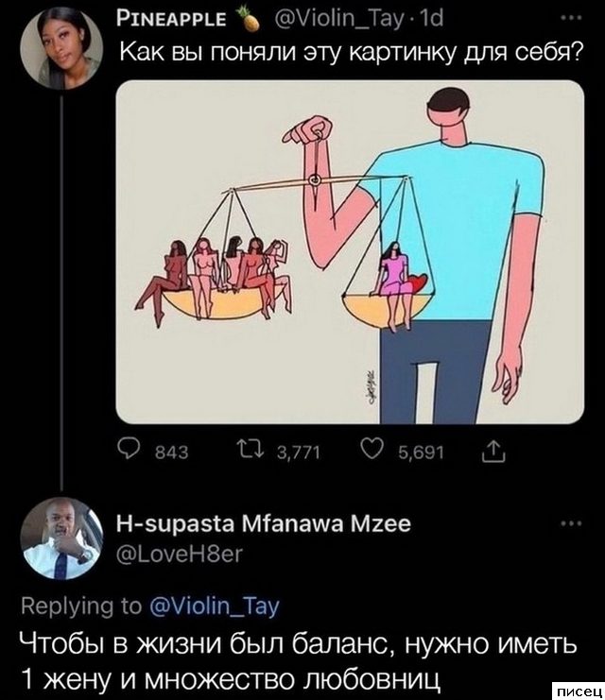
Task: Click the 1d timestamp on the tweet
Action: coord(431,19)
